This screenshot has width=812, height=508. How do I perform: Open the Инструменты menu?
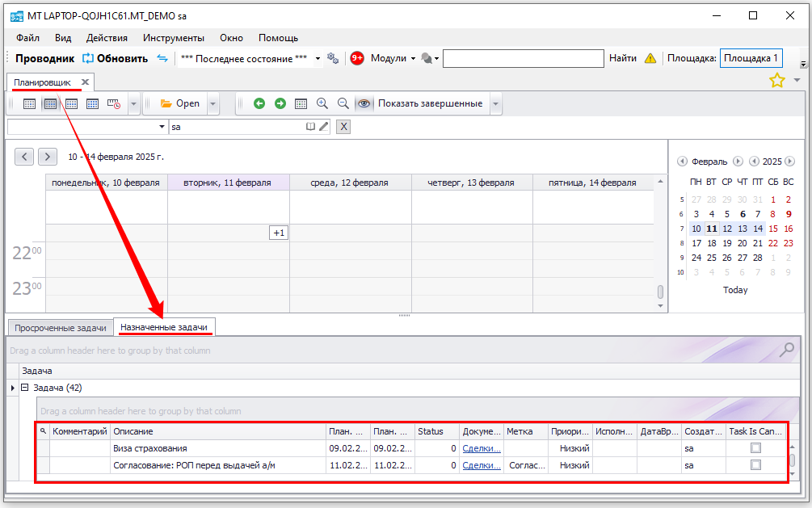tap(173, 38)
